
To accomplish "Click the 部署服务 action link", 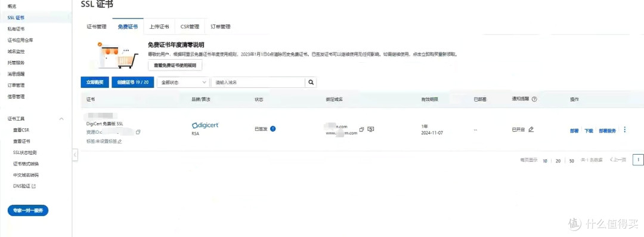I will (x=607, y=130).
